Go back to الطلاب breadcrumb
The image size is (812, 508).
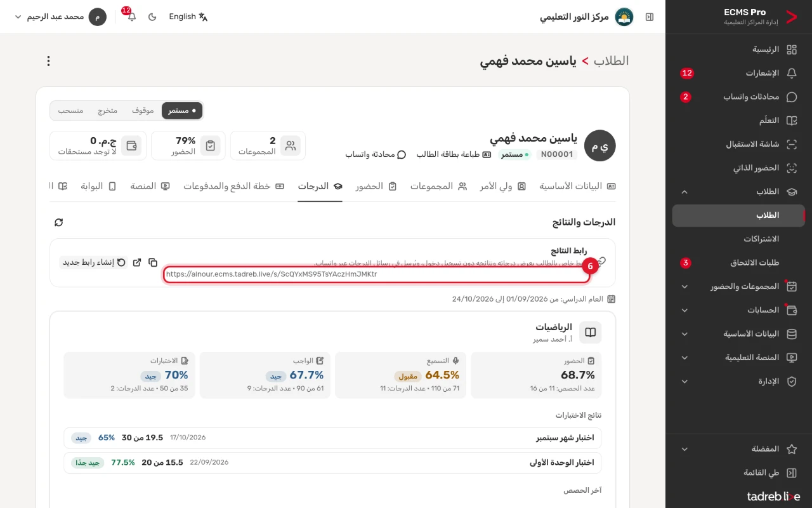(x=611, y=61)
